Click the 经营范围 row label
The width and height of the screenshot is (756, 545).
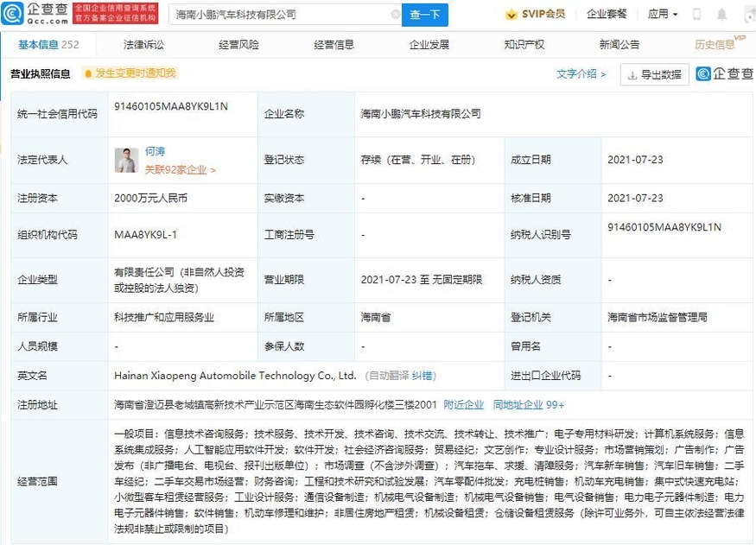click(x=37, y=481)
